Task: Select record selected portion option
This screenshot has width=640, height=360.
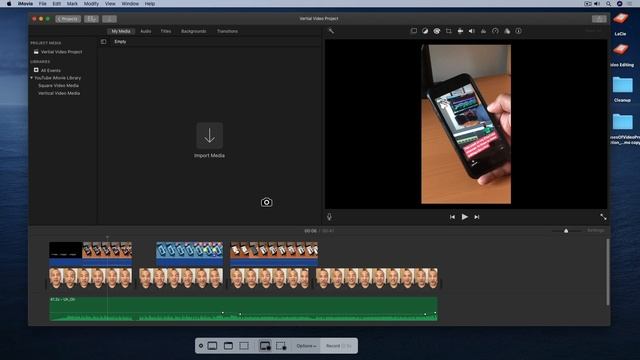Action: (x=281, y=346)
